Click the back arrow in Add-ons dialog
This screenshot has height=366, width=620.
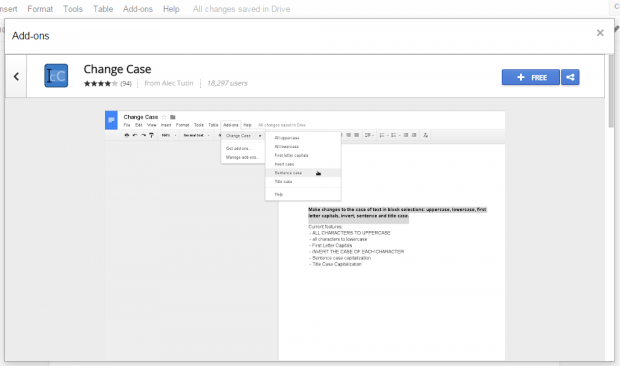click(16, 76)
